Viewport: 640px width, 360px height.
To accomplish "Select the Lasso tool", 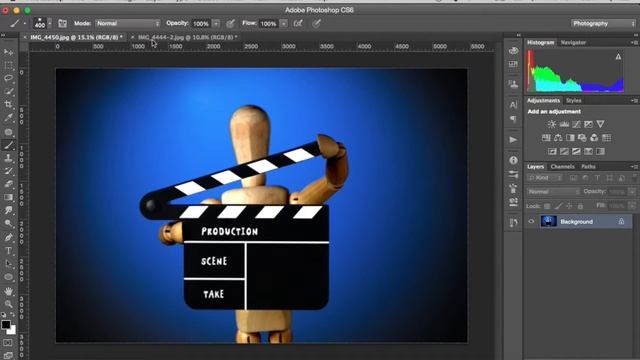I will tap(8, 78).
